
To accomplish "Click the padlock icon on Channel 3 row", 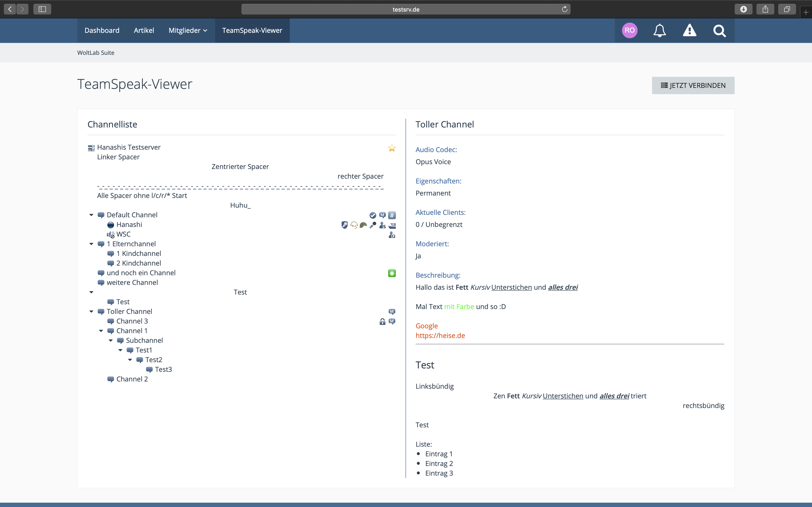I will (382, 322).
